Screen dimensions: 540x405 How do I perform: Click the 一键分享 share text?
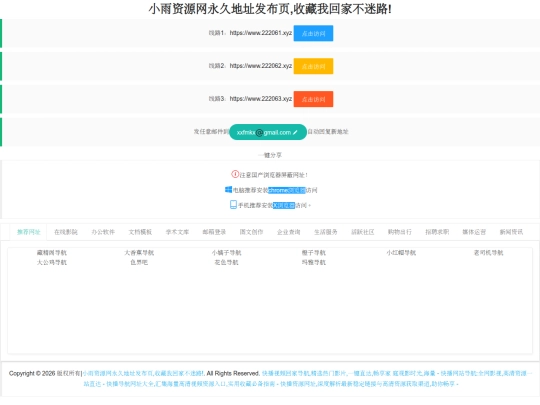(270, 155)
